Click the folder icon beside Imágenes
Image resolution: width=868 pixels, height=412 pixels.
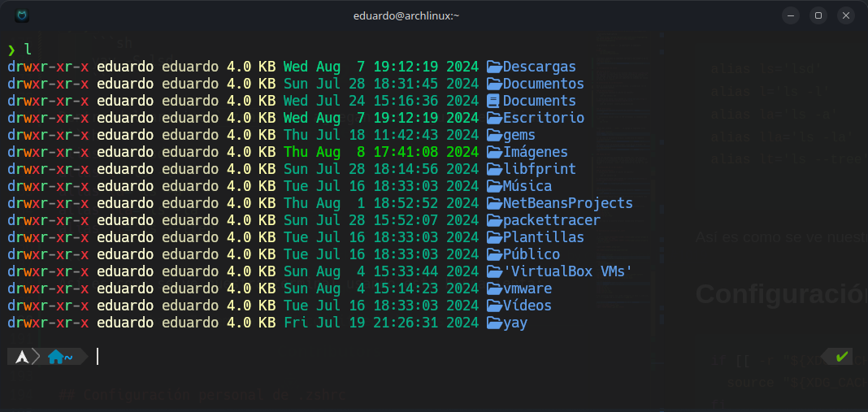493,152
